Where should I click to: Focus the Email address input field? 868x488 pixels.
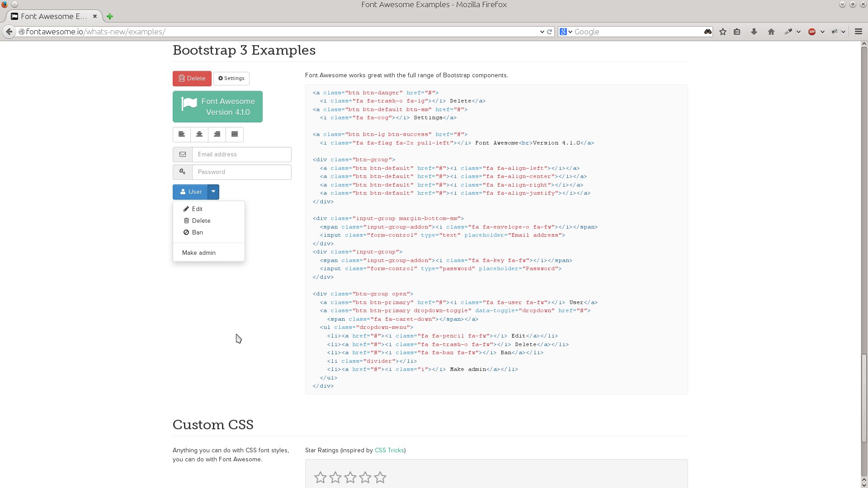242,155
